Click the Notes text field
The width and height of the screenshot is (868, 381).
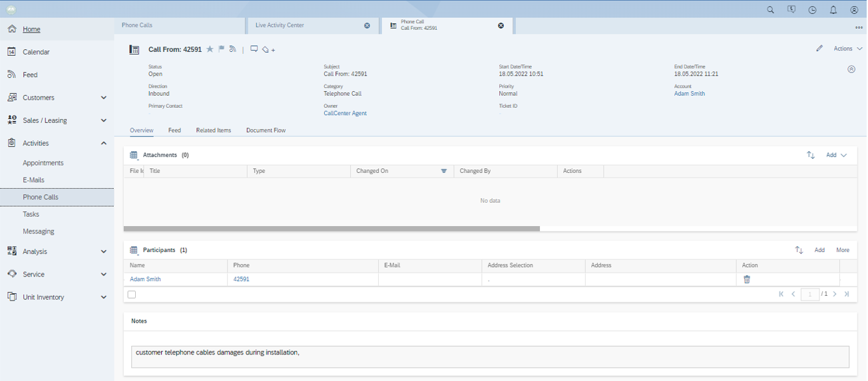(x=490, y=356)
